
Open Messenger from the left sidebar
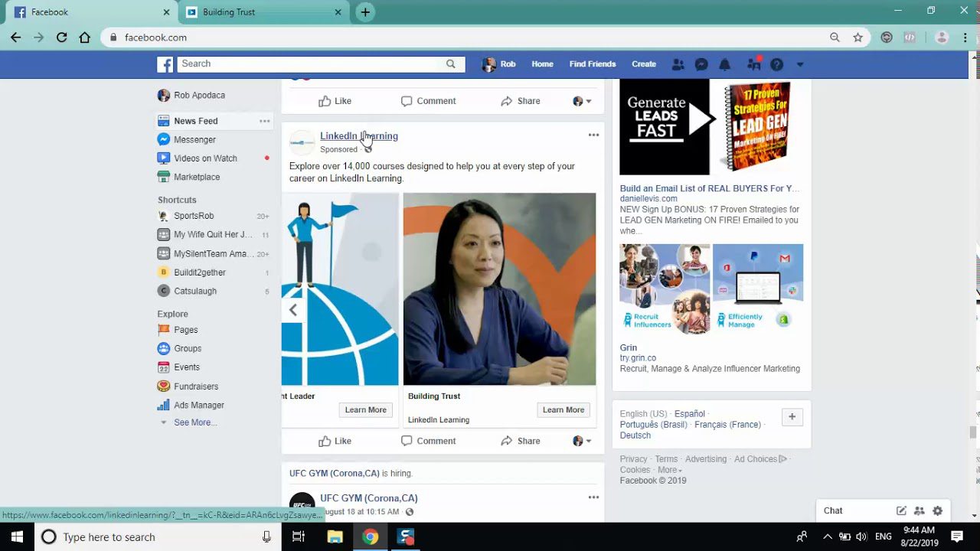[x=194, y=139]
